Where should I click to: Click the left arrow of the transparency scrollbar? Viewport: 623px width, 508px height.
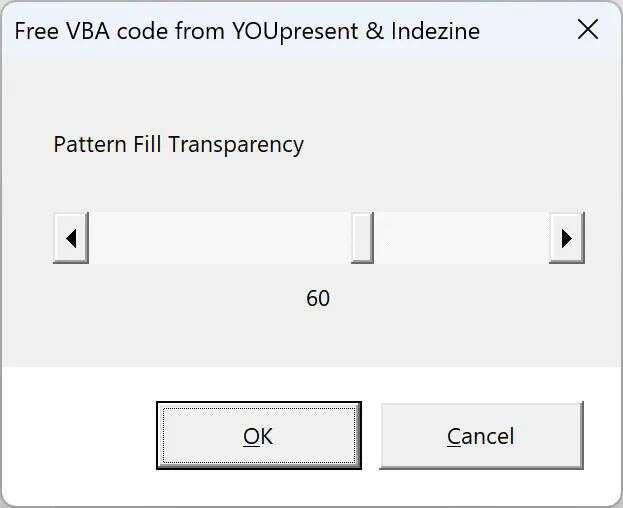(70, 238)
